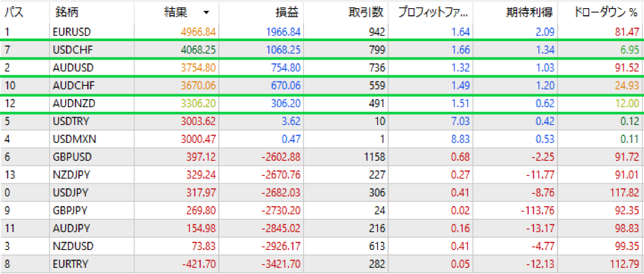Click result value 3670.06
The width and height of the screenshot is (644, 274).
pyautogui.click(x=199, y=86)
